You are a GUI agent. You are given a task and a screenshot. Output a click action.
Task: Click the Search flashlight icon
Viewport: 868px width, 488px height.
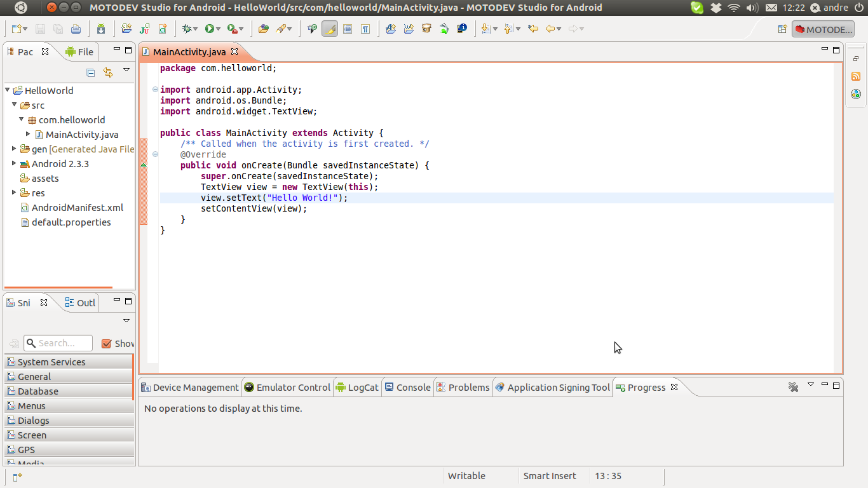[x=281, y=29]
